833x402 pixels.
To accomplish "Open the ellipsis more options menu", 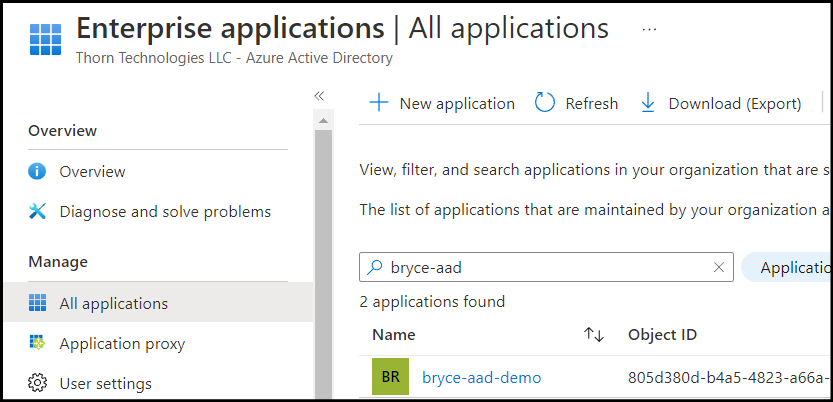I will coord(649,30).
